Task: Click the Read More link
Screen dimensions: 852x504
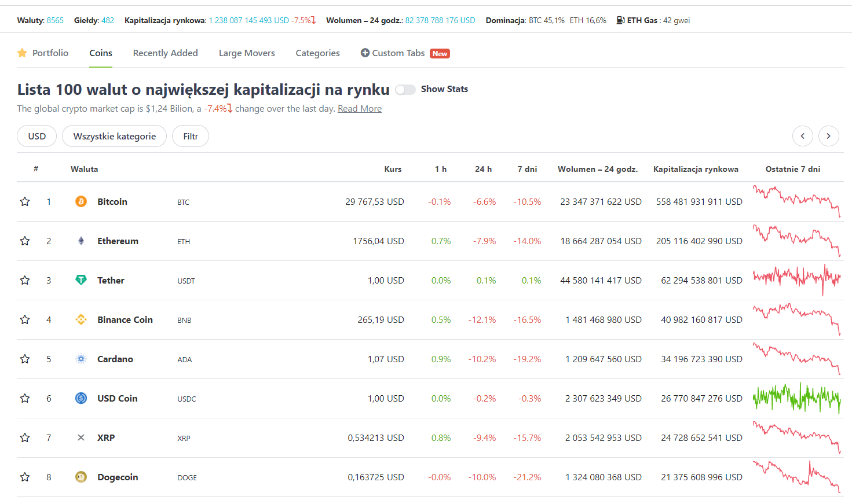Action: coord(360,108)
